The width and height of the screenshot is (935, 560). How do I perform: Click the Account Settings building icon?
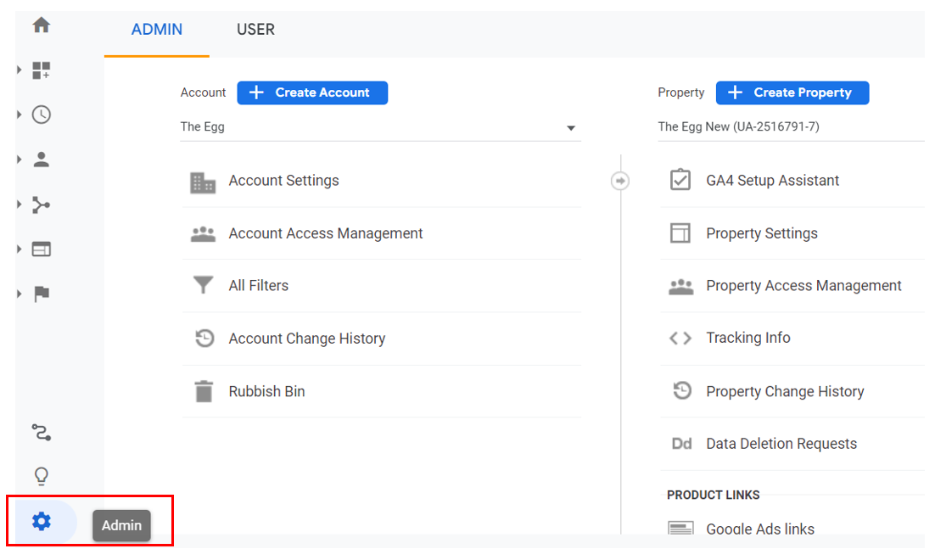203,182
